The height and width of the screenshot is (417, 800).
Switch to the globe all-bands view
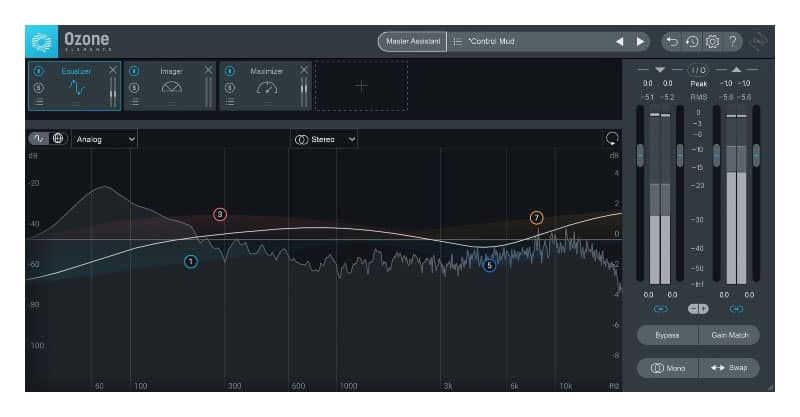pyautogui.click(x=58, y=138)
